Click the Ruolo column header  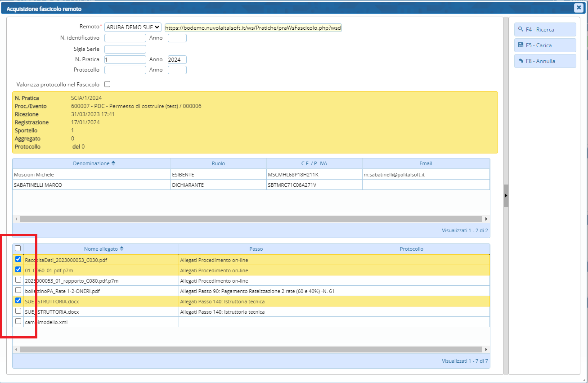pos(218,163)
